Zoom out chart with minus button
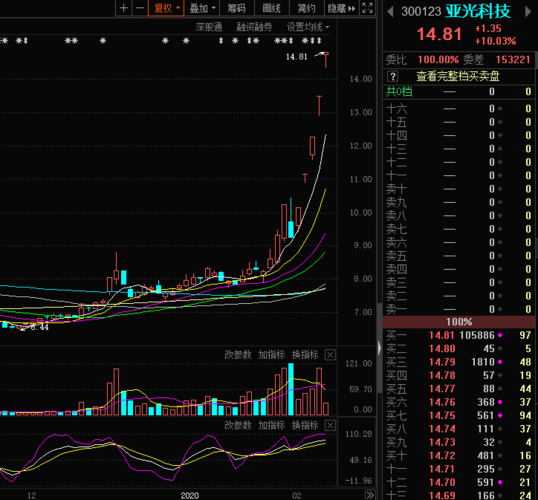The width and height of the screenshot is (538, 500). [140, 8]
